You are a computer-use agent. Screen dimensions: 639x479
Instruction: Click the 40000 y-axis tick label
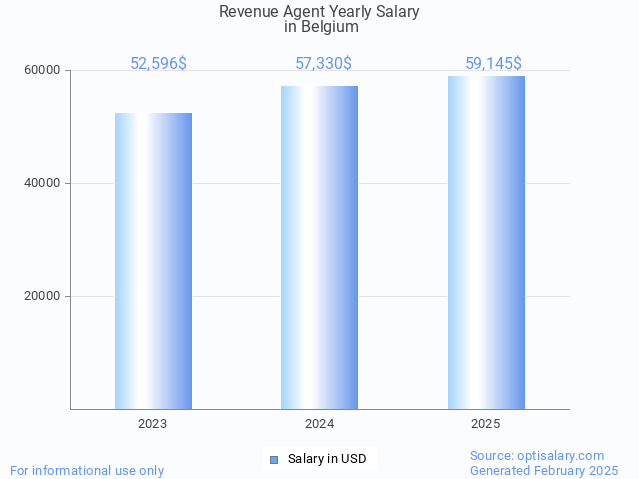pos(42,183)
